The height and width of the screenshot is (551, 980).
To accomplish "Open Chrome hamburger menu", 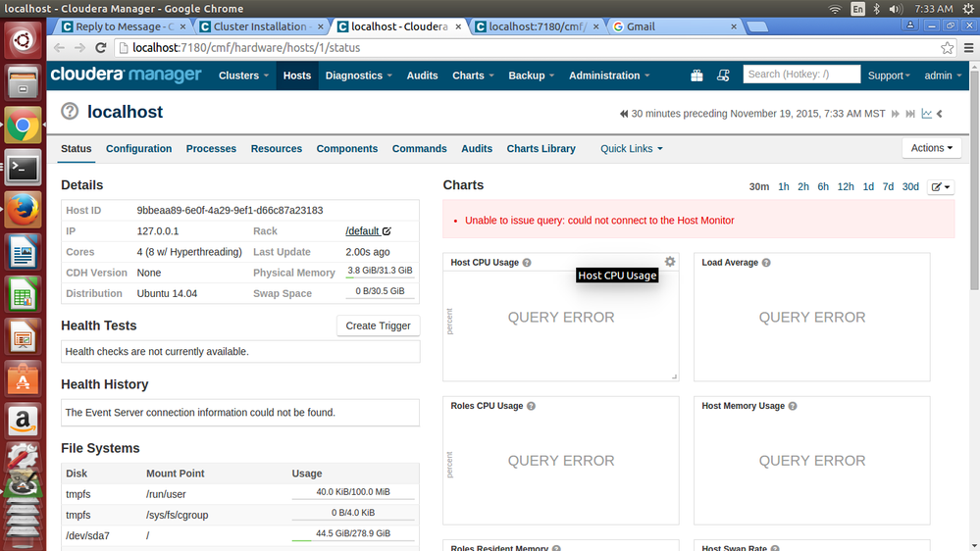I will click(969, 47).
